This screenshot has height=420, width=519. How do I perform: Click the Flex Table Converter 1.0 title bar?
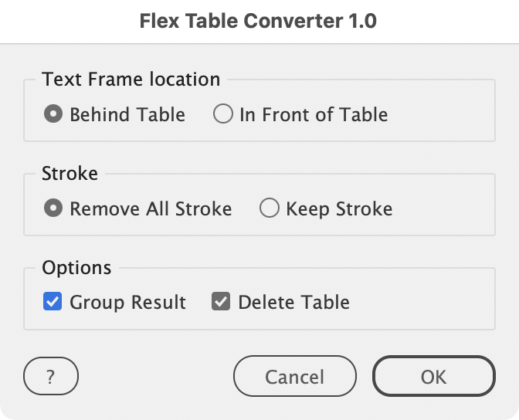[259, 21]
